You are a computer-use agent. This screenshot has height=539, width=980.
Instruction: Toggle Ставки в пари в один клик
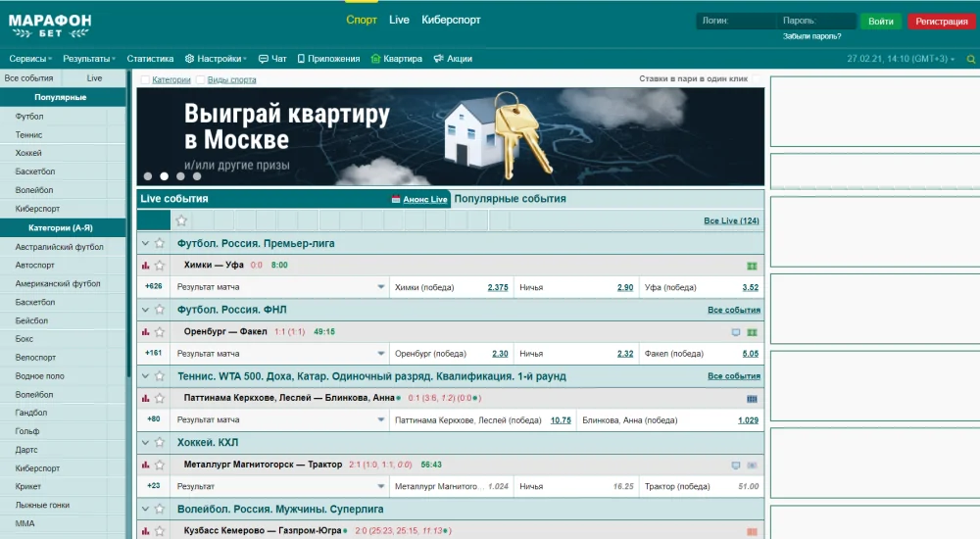coord(756,78)
